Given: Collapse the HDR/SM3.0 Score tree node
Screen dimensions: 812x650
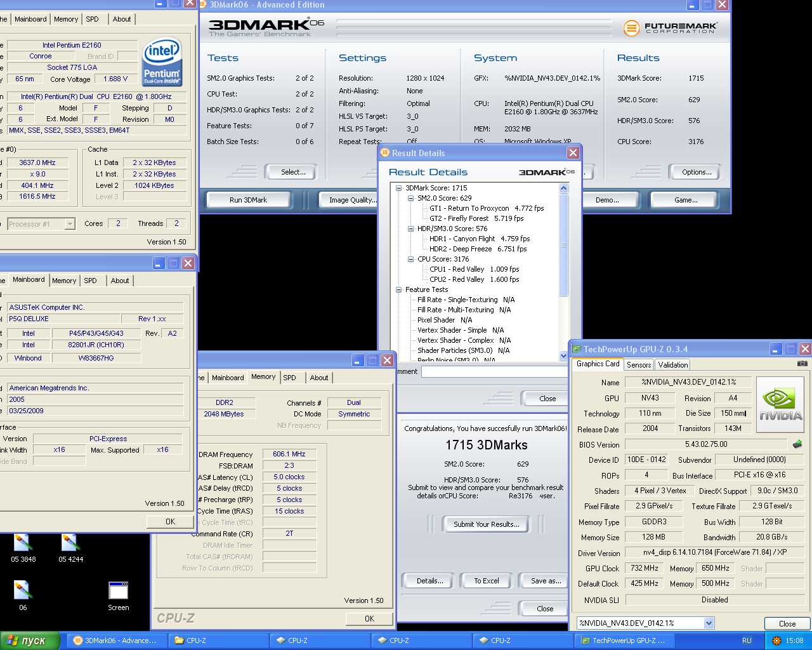Looking at the screenshot, I should point(411,229).
